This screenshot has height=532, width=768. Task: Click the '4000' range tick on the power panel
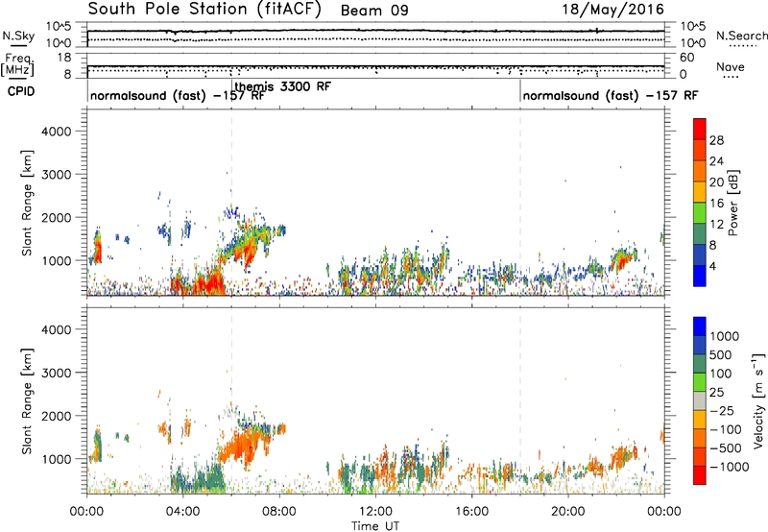click(x=57, y=132)
